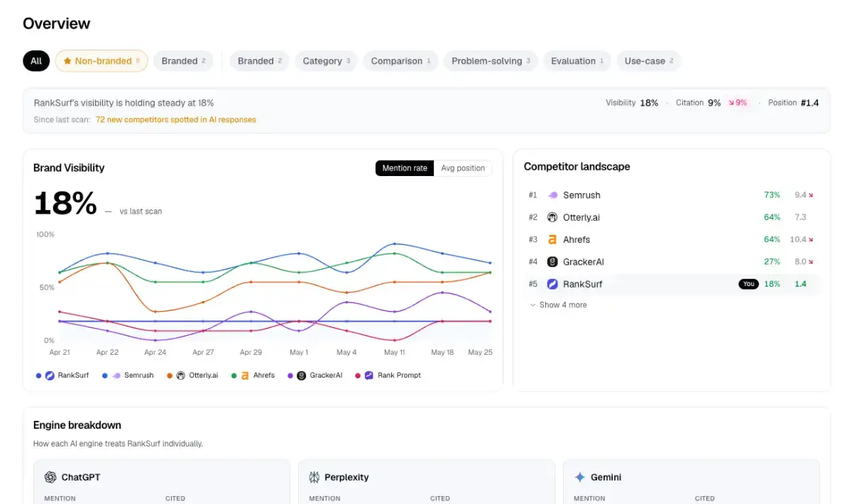Click Semrush 73% visibility value

click(x=772, y=195)
